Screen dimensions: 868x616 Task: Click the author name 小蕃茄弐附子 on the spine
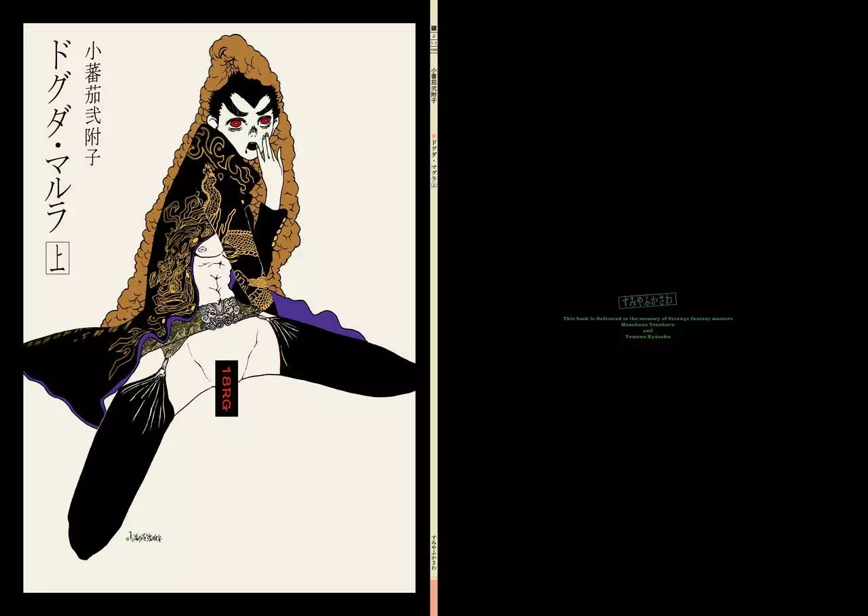[434, 85]
